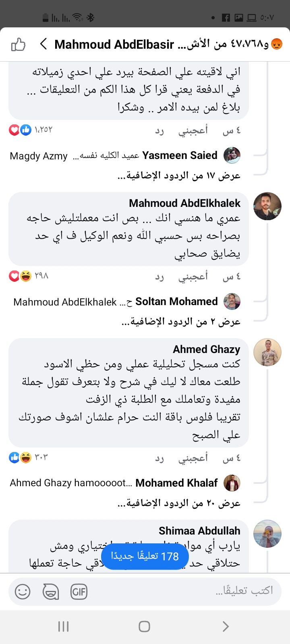Open Yasmeen Saied's profile name
Image resolution: width=290 pixels, height=644 pixels.
180,155
